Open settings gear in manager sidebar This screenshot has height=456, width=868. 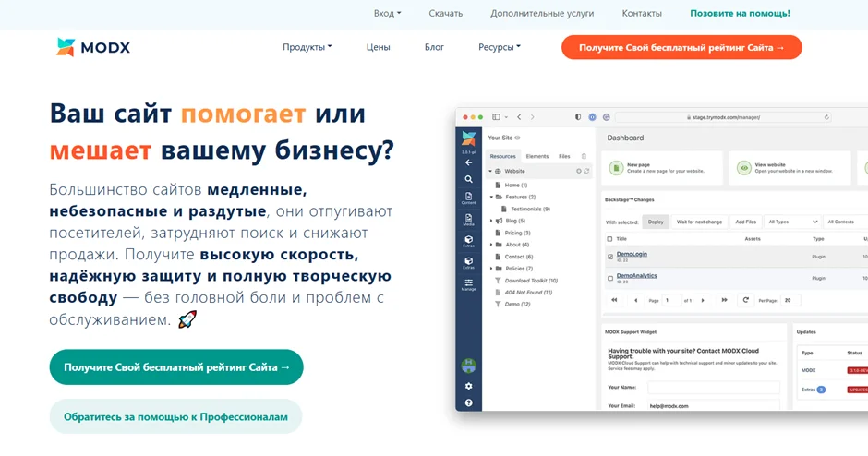[x=469, y=386]
